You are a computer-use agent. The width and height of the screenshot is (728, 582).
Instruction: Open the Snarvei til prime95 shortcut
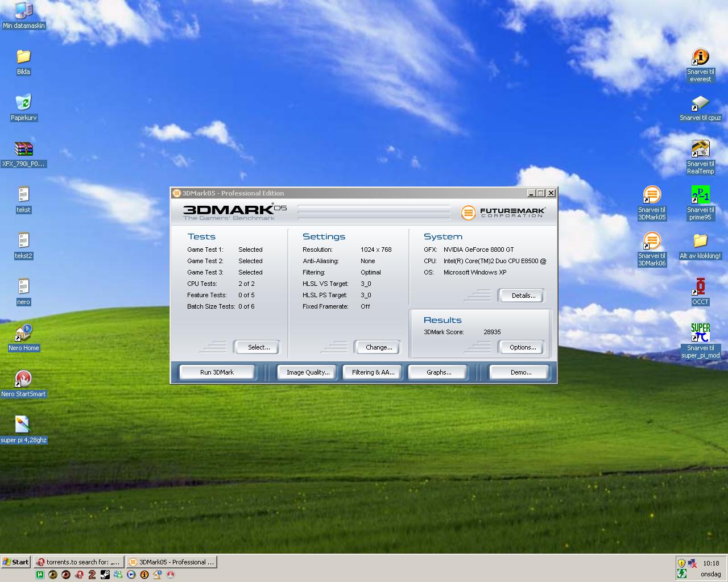[700, 203]
